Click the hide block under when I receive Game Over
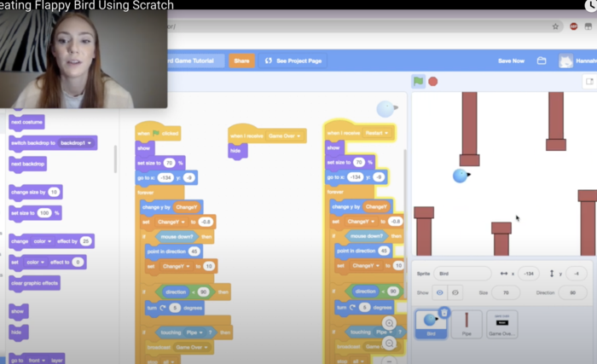The width and height of the screenshot is (597, 364). (237, 151)
